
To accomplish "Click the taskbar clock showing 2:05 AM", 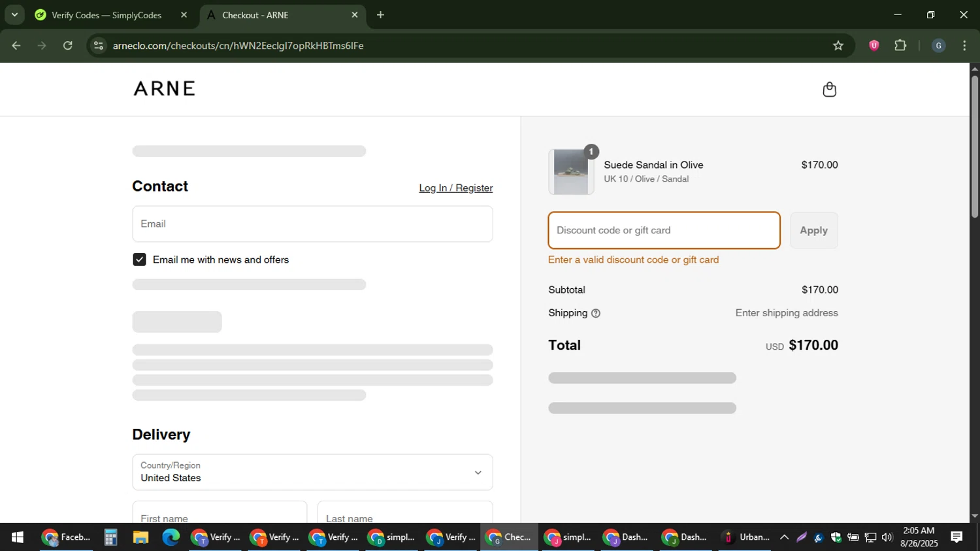I will (x=919, y=537).
